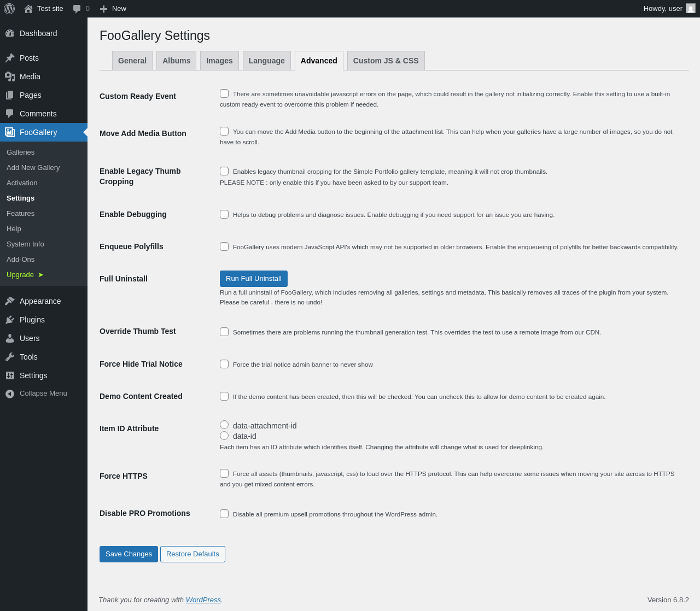Click the FooGallery sidebar icon

pyautogui.click(x=10, y=132)
